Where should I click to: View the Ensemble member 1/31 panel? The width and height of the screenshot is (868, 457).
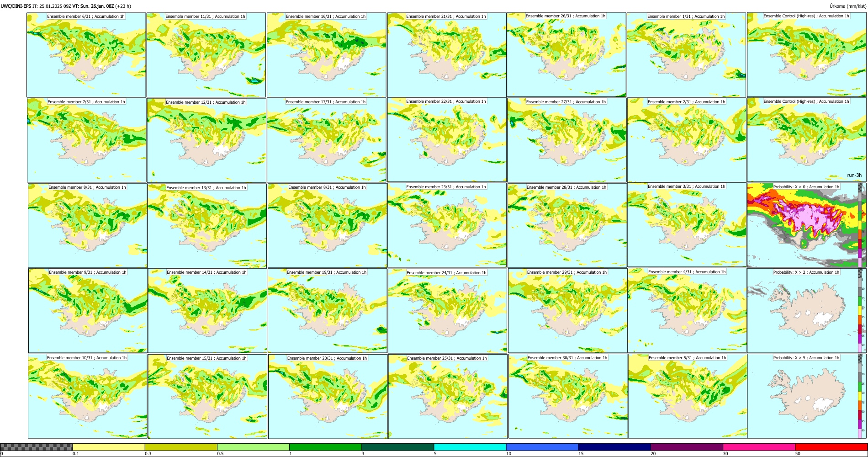[687, 54]
